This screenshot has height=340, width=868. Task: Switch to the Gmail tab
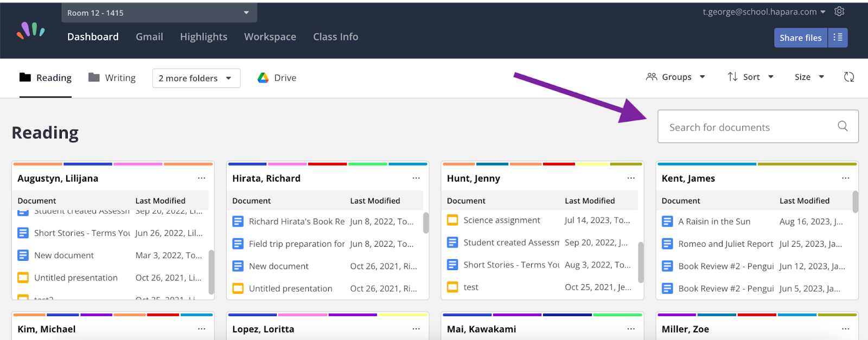tap(149, 37)
